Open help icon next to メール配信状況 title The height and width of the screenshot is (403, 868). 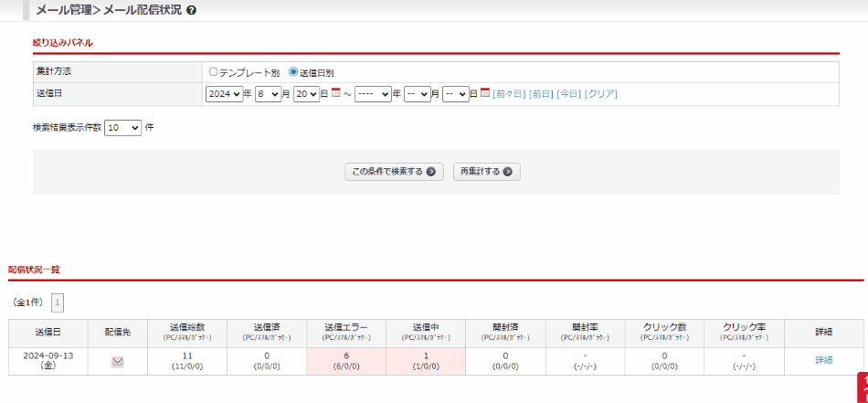(x=192, y=11)
